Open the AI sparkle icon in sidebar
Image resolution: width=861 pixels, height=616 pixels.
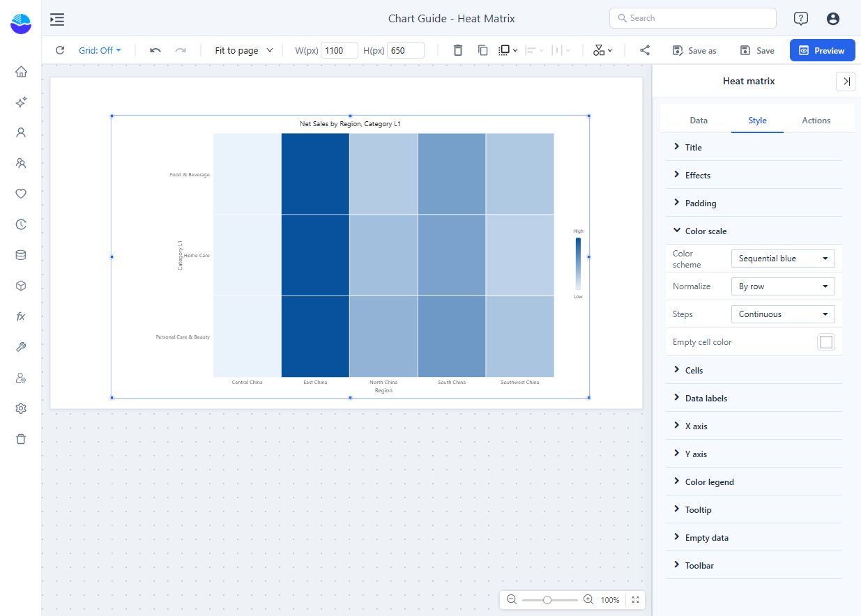pos(21,102)
